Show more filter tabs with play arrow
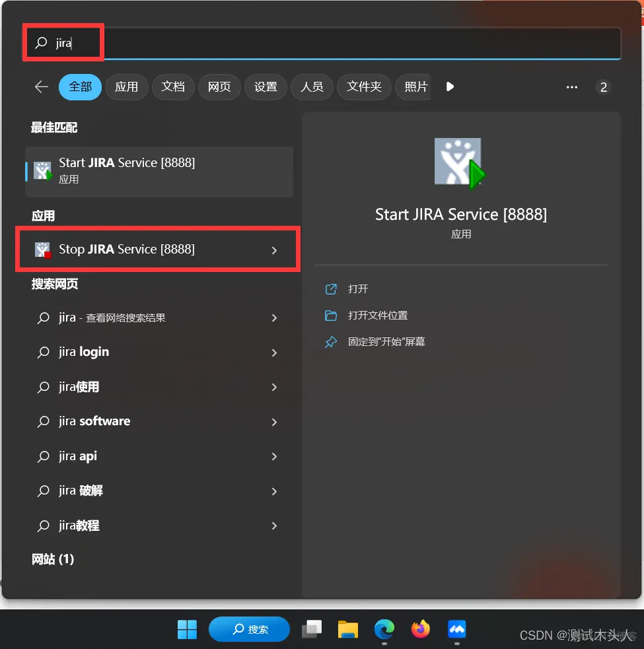Screen dimensions: 644x649 [x=450, y=87]
